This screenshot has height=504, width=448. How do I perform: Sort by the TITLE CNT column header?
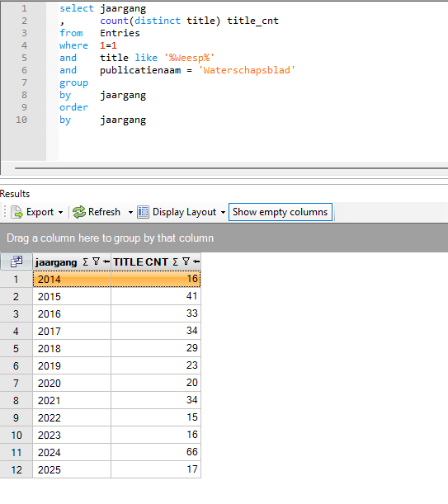point(140,262)
